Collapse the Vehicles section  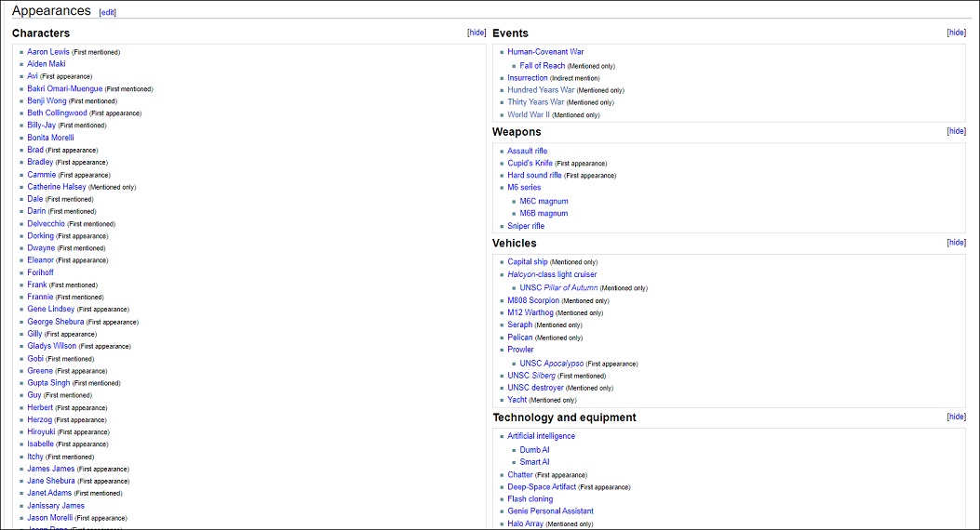pos(956,243)
